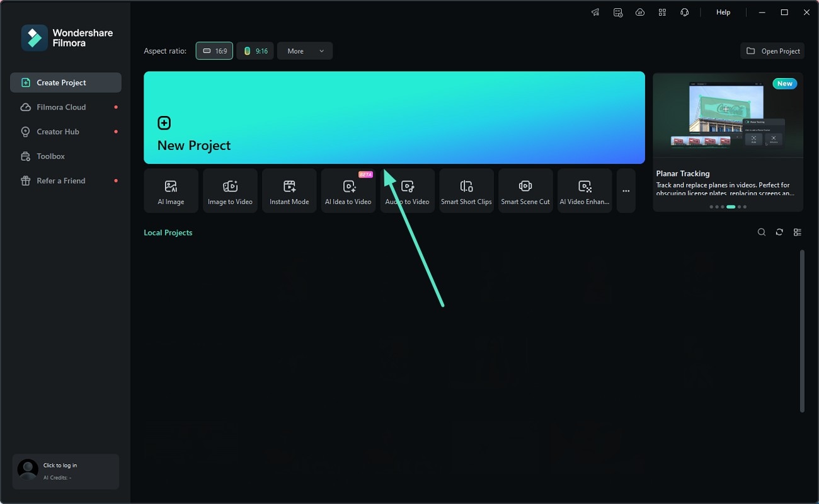The height and width of the screenshot is (504, 819).
Task: Click the New Project plus icon
Action: (x=164, y=123)
